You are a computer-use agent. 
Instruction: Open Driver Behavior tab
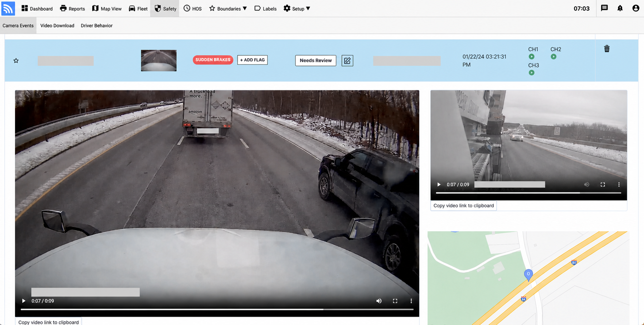coord(97,26)
